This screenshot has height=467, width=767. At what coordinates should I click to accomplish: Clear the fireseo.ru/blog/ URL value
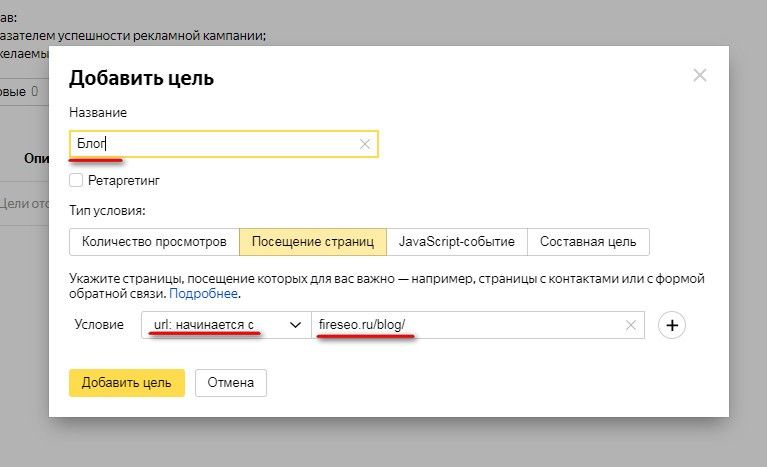631,325
